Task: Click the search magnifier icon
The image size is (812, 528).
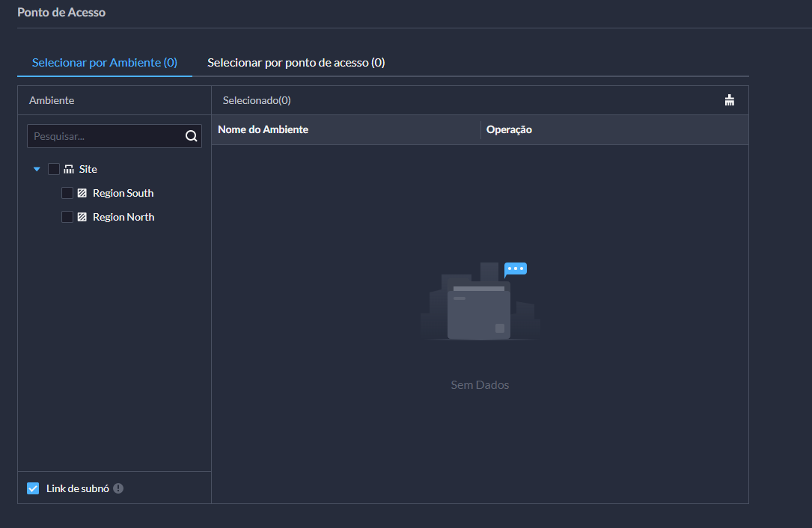Action: tap(191, 136)
